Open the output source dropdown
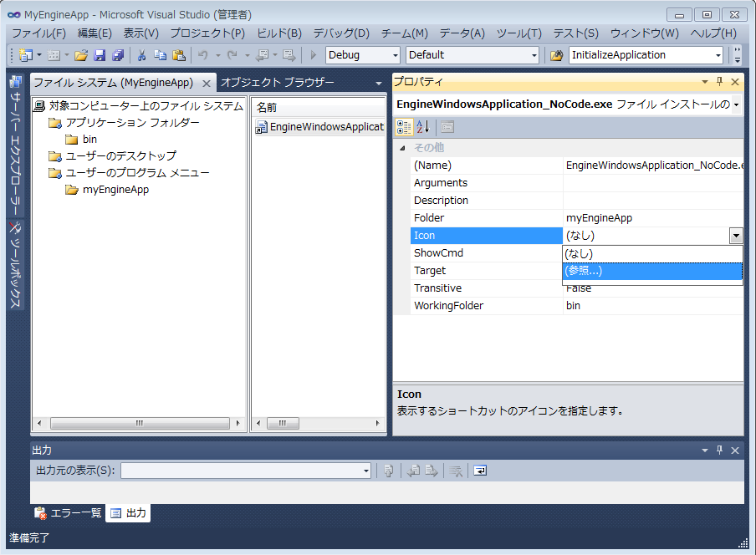The width and height of the screenshot is (756, 555). pos(366,471)
